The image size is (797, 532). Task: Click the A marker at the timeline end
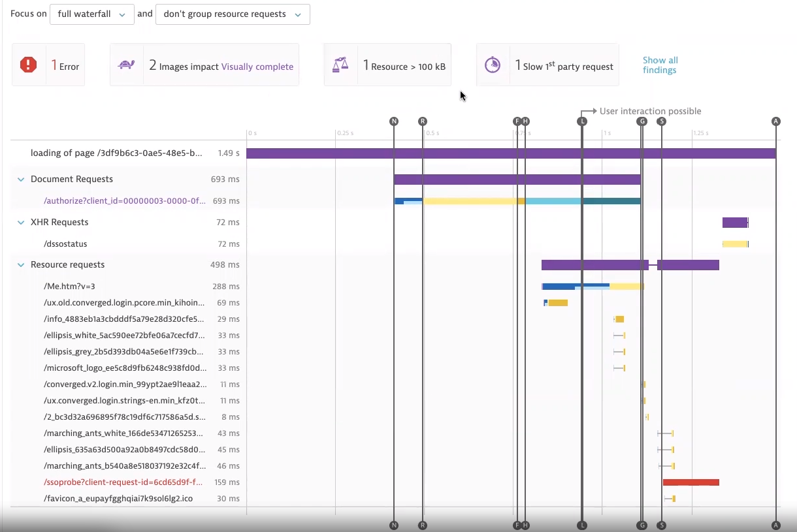click(776, 121)
